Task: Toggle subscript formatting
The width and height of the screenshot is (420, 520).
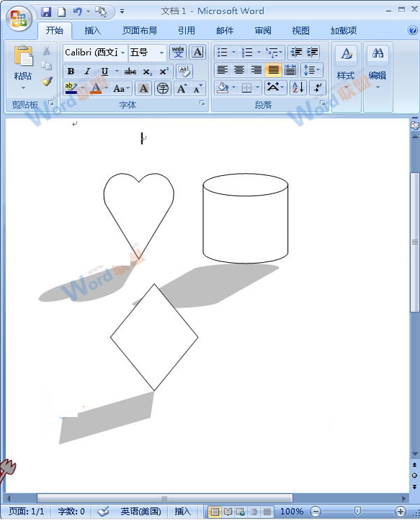Action: pyautogui.click(x=148, y=71)
